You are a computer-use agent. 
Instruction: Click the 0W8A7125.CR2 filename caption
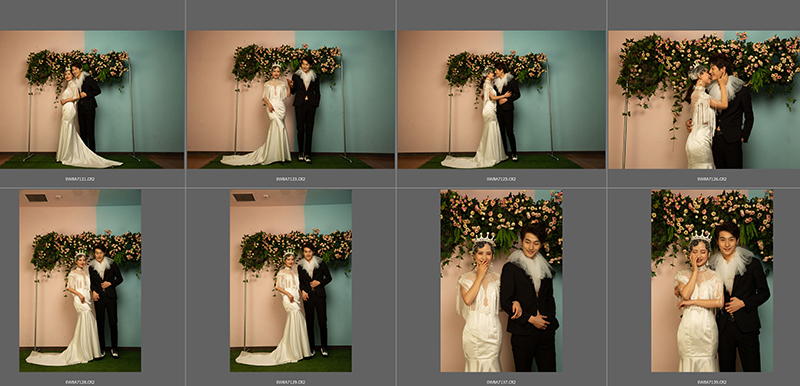[x=501, y=179]
